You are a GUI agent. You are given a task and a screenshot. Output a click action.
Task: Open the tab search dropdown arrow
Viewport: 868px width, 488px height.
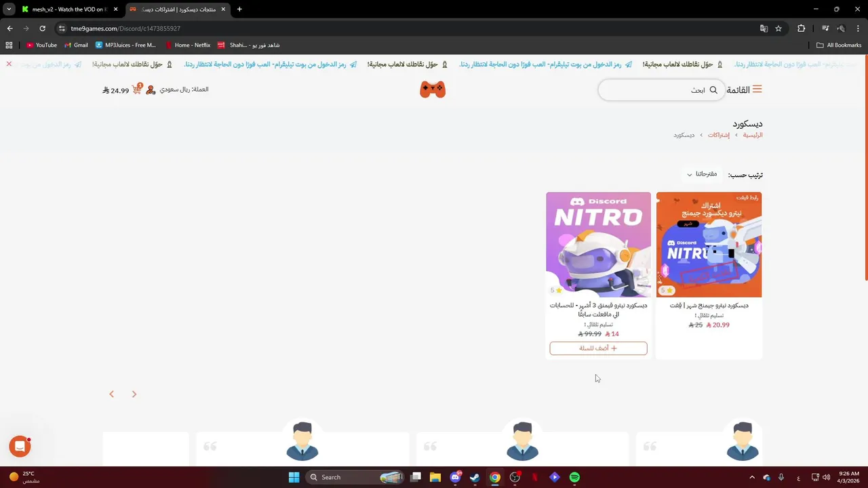point(9,9)
